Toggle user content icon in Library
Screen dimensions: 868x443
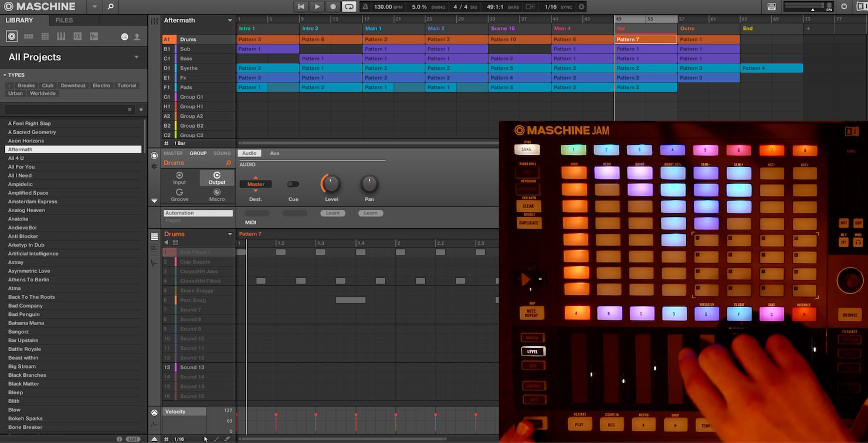pos(137,37)
